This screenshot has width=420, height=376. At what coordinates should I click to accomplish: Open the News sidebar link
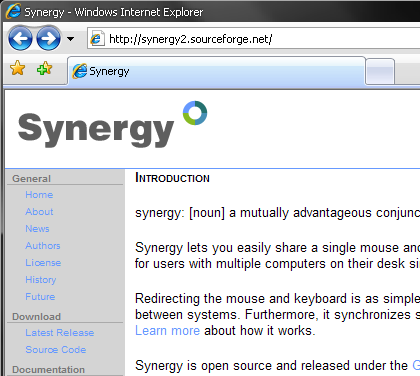click(x=37, y=229)
